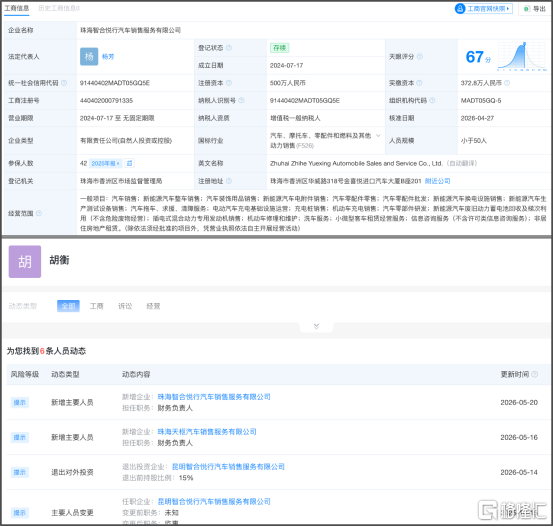
Task: Expand filters with double-chevron arrow
Action: pyautogui.click(x=316, y=326)
